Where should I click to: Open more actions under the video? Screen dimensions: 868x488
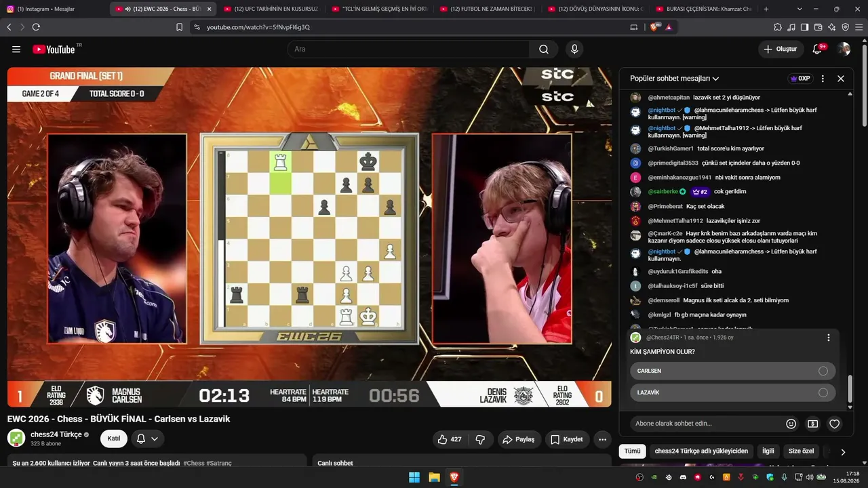[602, 439]
